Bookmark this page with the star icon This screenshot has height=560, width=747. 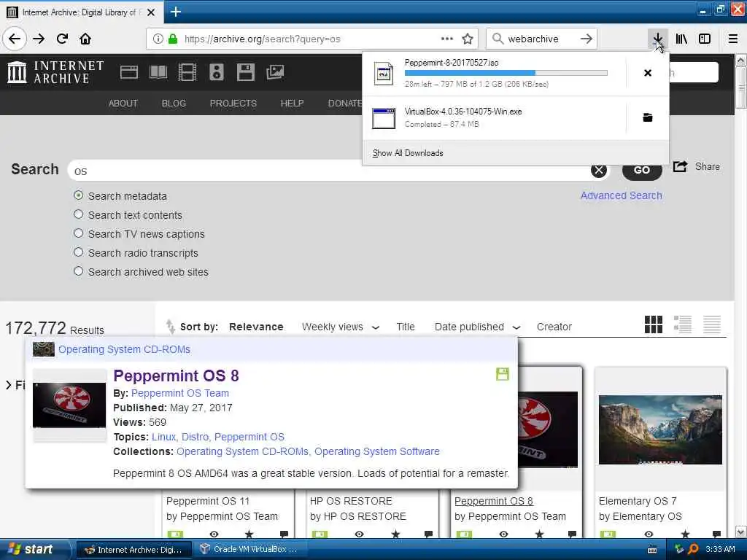(468, 39)
